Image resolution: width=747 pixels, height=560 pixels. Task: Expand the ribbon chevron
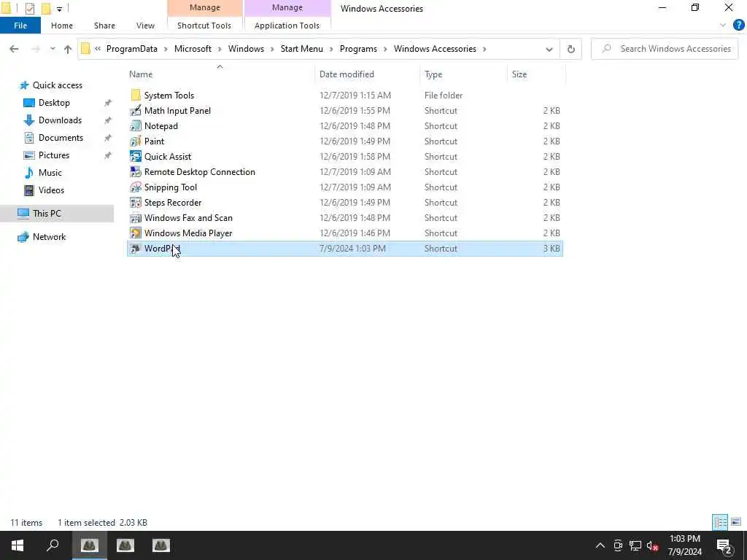coord(723,26)
